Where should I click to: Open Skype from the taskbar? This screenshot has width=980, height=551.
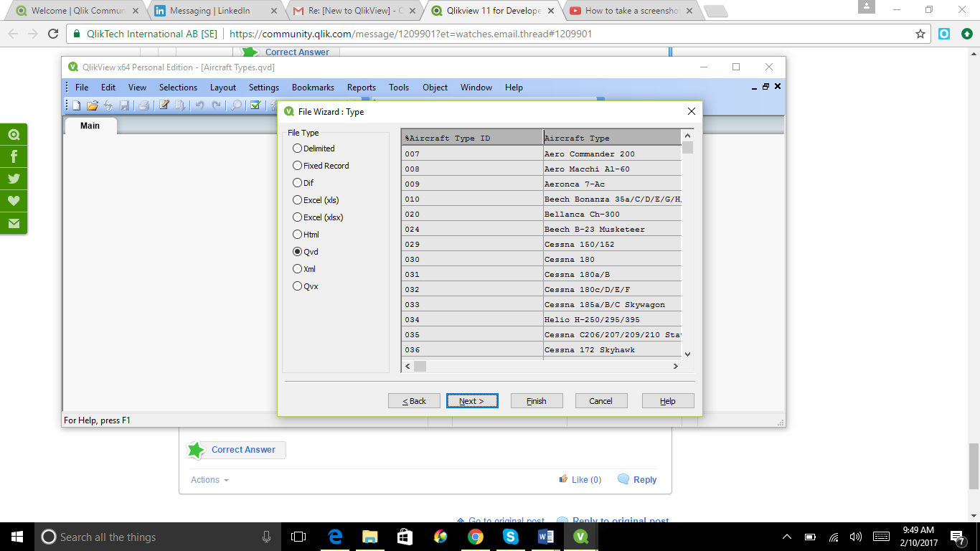pos(511,537)
